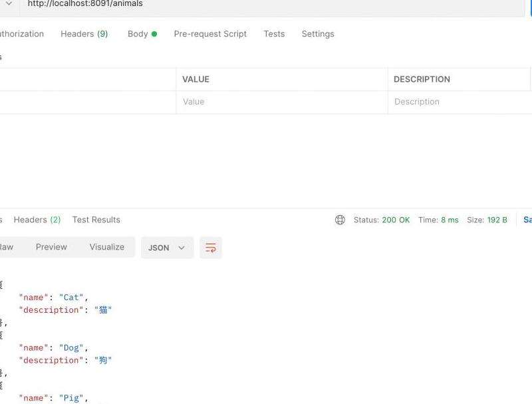Select the Body tab
532x404 pixels.
coord(142,34)
